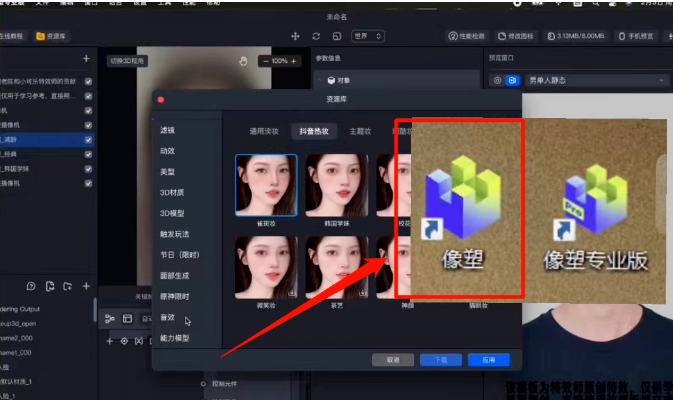
Task: Toggle the checkbox of the _经典 row
Action: 88,154
